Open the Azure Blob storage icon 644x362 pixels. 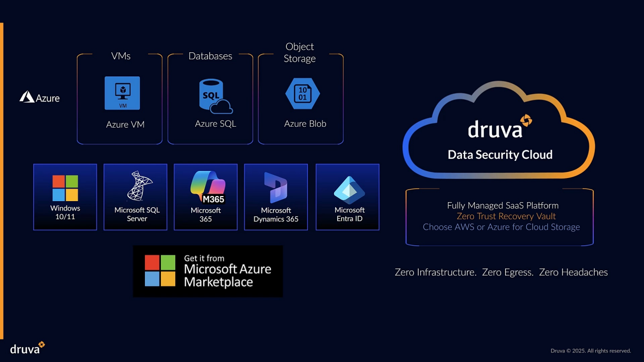click(303, 93)
